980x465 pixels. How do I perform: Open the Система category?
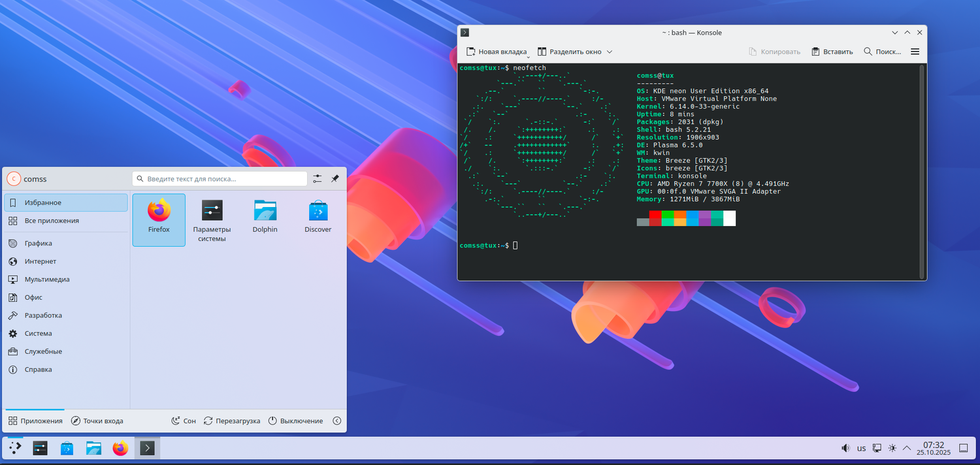[x=66, y=333]
